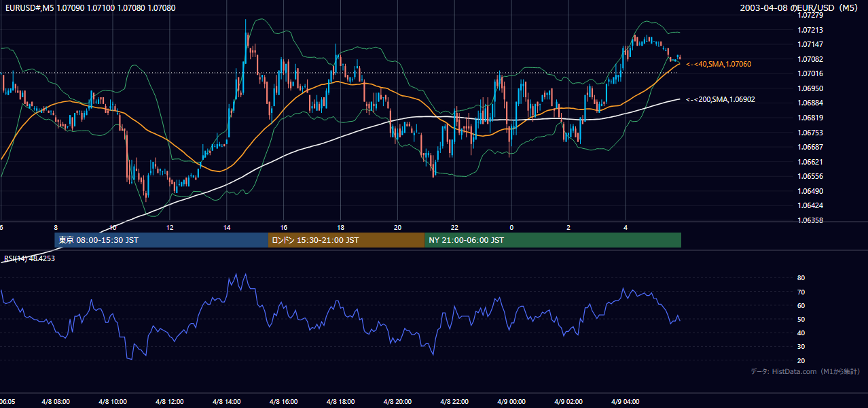Click the 1.06424 price axis label
868x408 pixels.
[810, 205]
